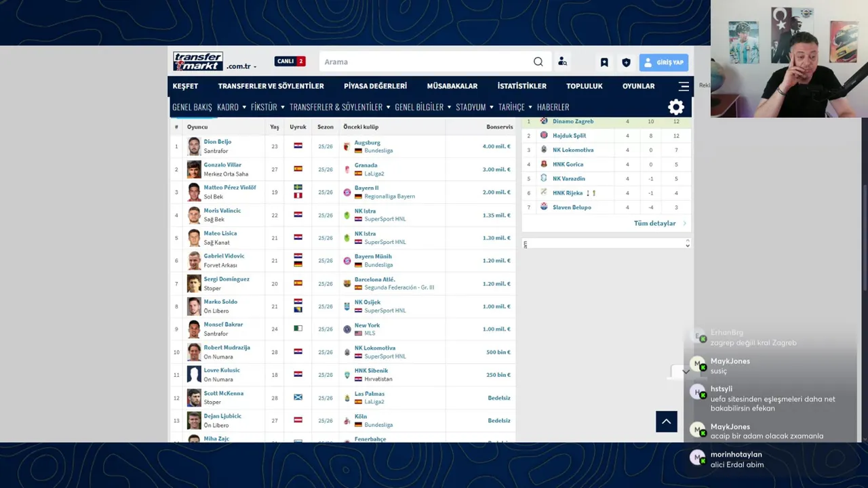The image size is (868, 488).
Task: Open TRANSFERLER VE SÖYLENTİLER menu
Action: (x=271, y=86)
